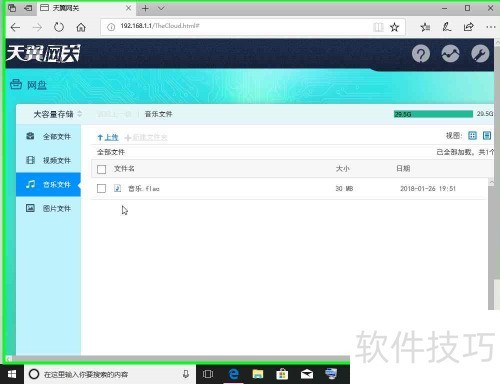Click the 音乐.flac file icon
Image resolution: width=500 pixels, height=384 pixels.
point(117,188)
